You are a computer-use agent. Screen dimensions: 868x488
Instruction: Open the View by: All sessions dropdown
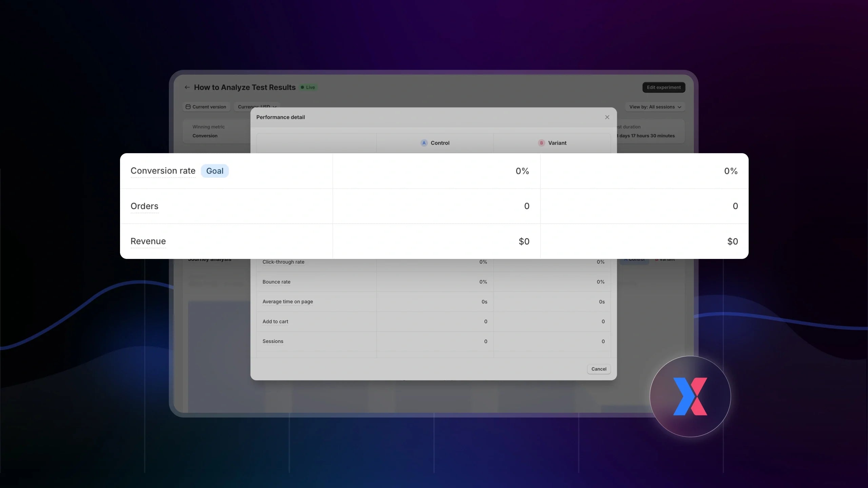655,107
